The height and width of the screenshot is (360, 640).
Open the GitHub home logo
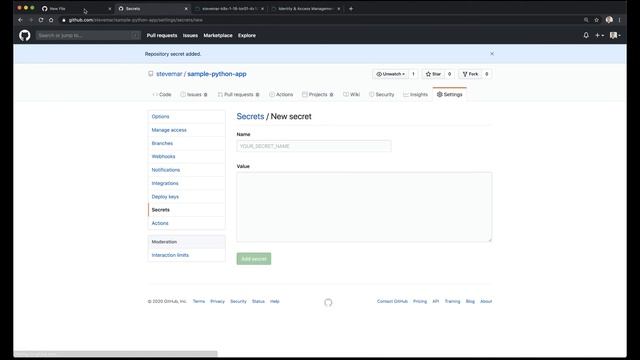coord(24,36)
